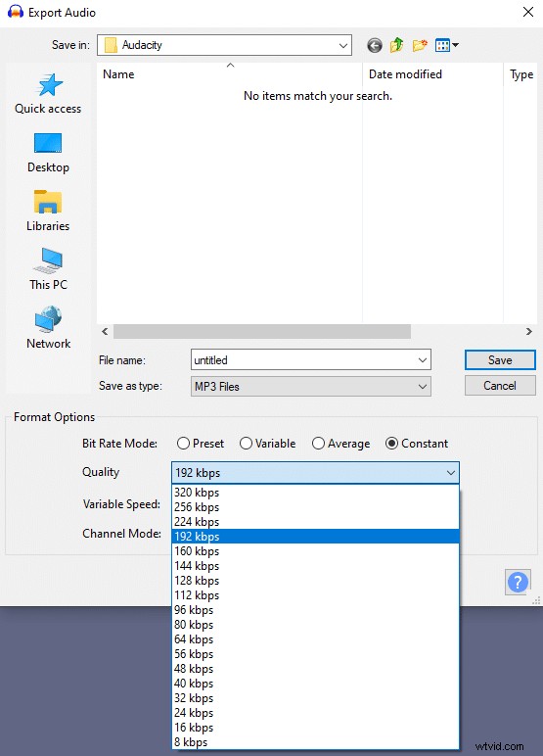Viewport: 543px width, 756px height.
Task: Open the help question mark button
Action: [x=518, y=582]
